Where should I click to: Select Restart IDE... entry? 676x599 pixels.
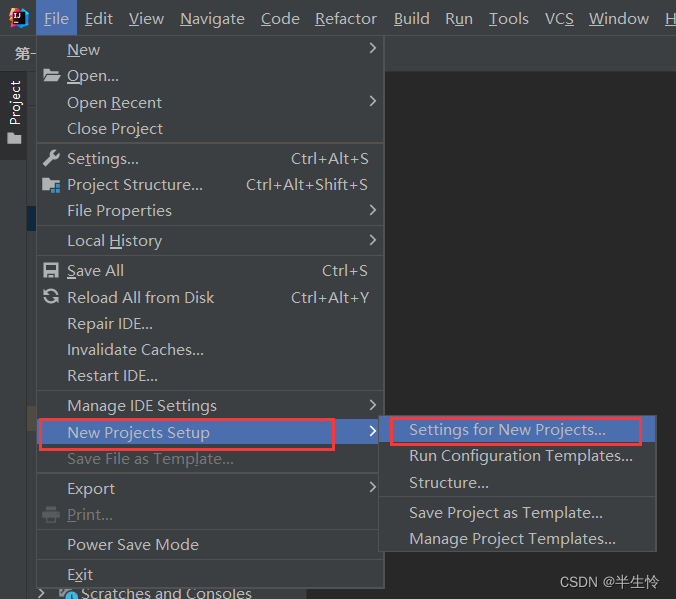tap(210, 376)
